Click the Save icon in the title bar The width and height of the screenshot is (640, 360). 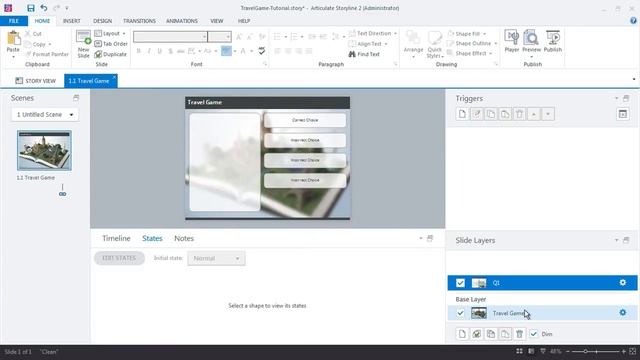31,8
